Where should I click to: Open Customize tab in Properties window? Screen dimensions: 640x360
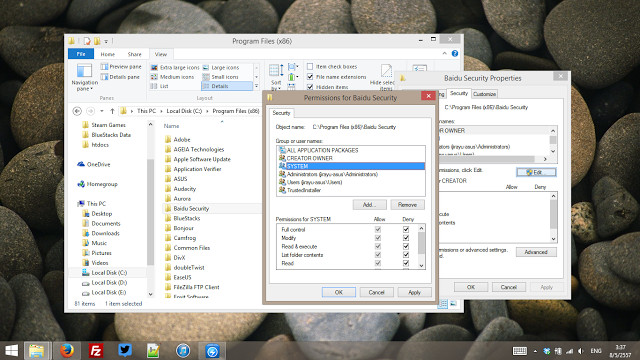[484, 94]
